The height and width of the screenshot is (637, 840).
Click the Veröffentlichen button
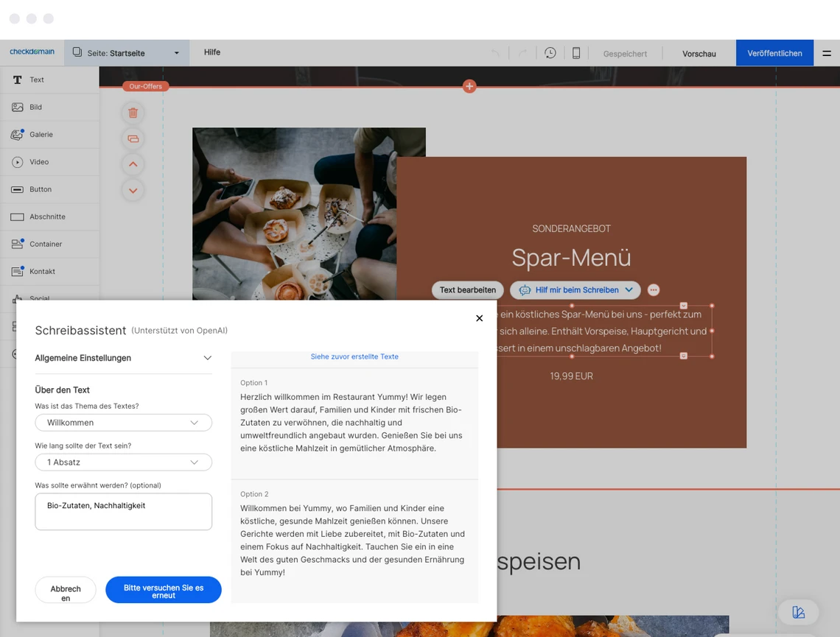[774, 53]
